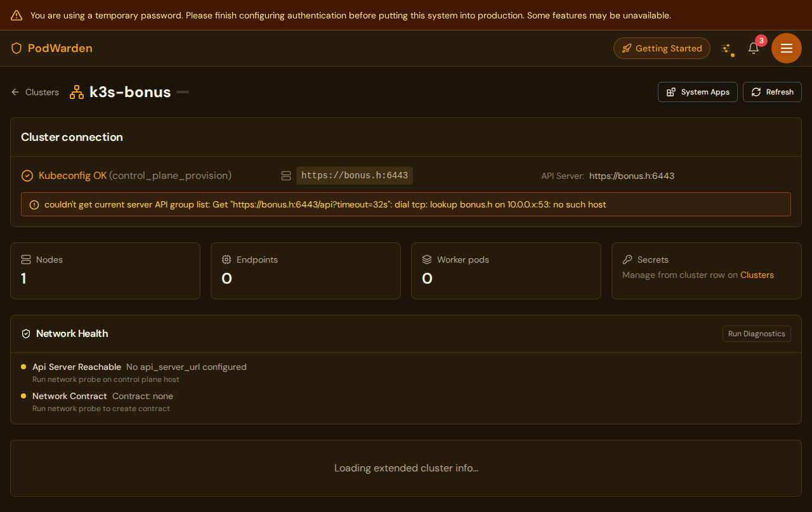Refresh the cluster view

click(x=772, y=92)
